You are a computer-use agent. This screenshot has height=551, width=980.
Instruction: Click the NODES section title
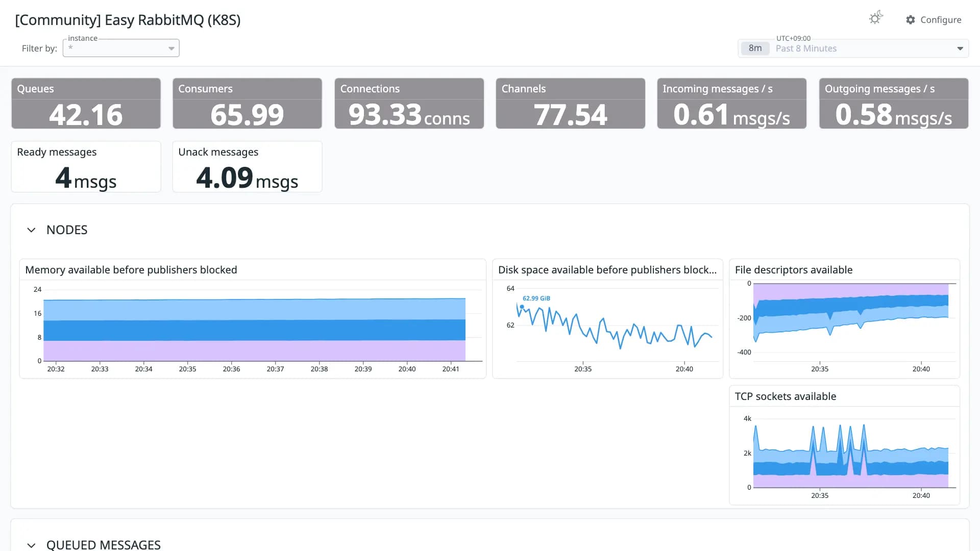click(x=67, y=230)
